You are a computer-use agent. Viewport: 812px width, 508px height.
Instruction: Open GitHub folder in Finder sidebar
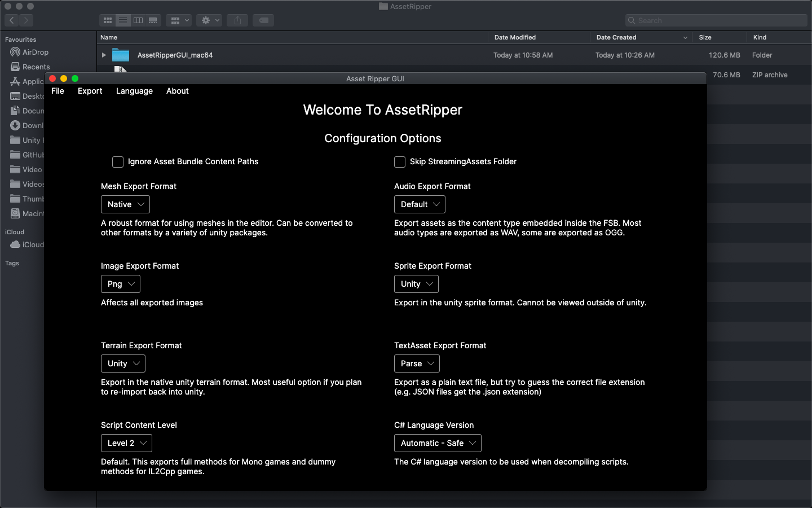click(x=27, y=155)
